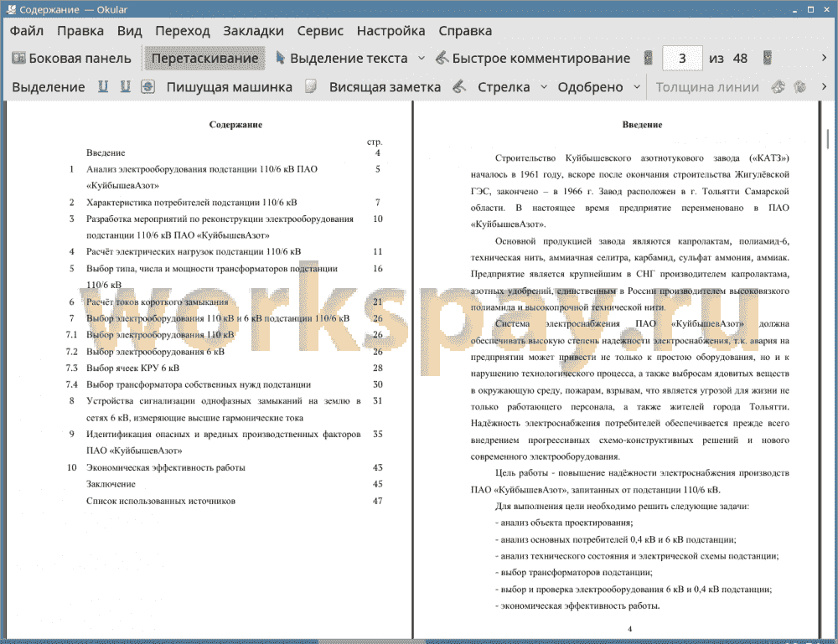This screenshot has width=838, height=644.
Task: Click the vertical scrollbar handle at right edge
Action: 828,139
